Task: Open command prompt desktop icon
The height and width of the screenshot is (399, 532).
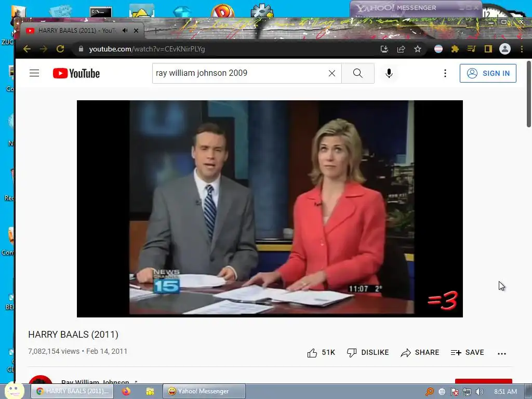Action: [x=101, y=11]
